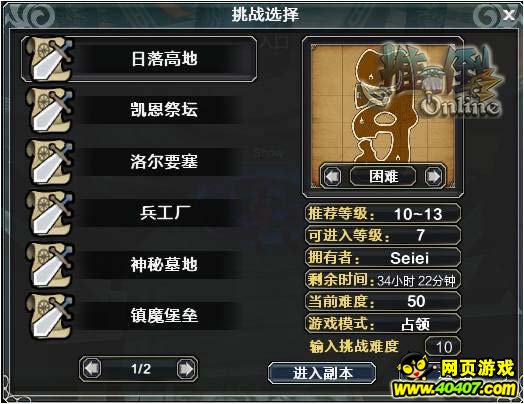
Task: Go to previous page of challenge list
Action: [x=92, y=369]
